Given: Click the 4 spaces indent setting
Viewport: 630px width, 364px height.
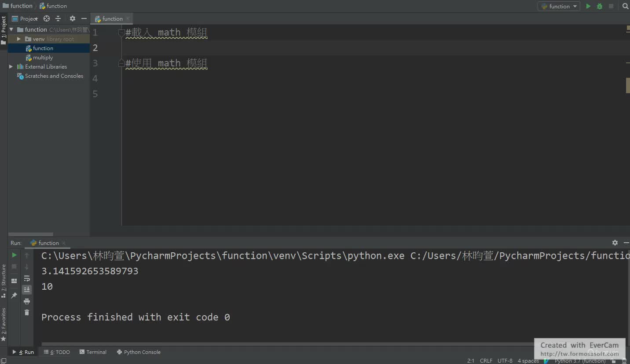Looking at the screenshot, I should tap(528, 360).
